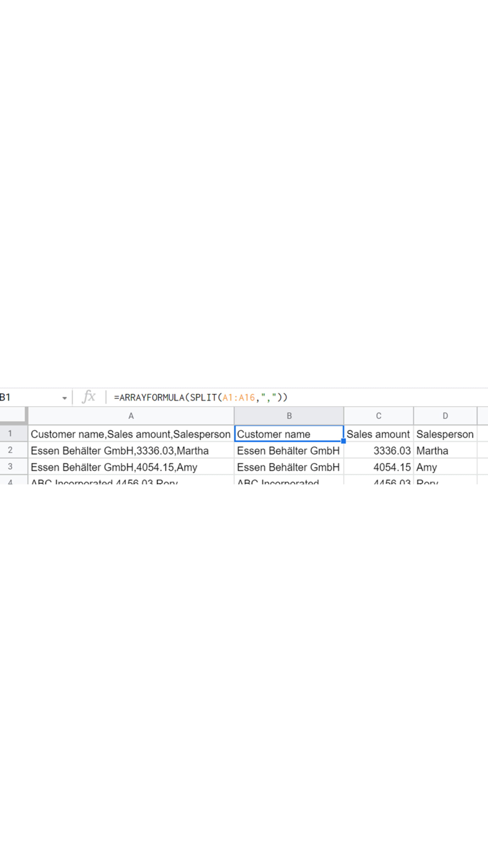Select row 3 header
The image size is (488, 868).
click(10, 466)
